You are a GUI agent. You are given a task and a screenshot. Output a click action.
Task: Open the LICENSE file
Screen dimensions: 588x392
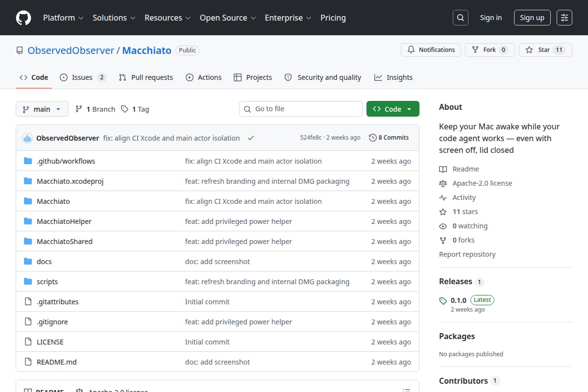click(x=50, y=342)
